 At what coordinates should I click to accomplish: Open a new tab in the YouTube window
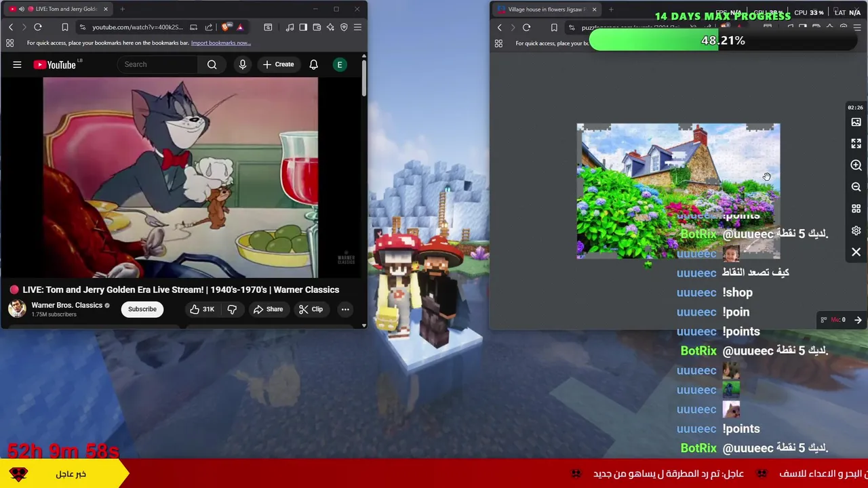pos(123,9)
